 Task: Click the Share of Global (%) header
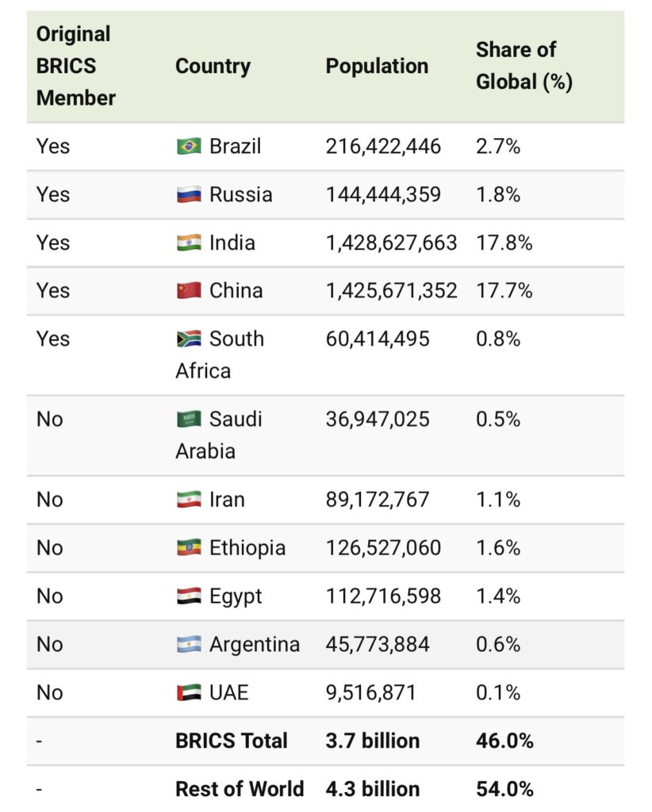(524, 66)
